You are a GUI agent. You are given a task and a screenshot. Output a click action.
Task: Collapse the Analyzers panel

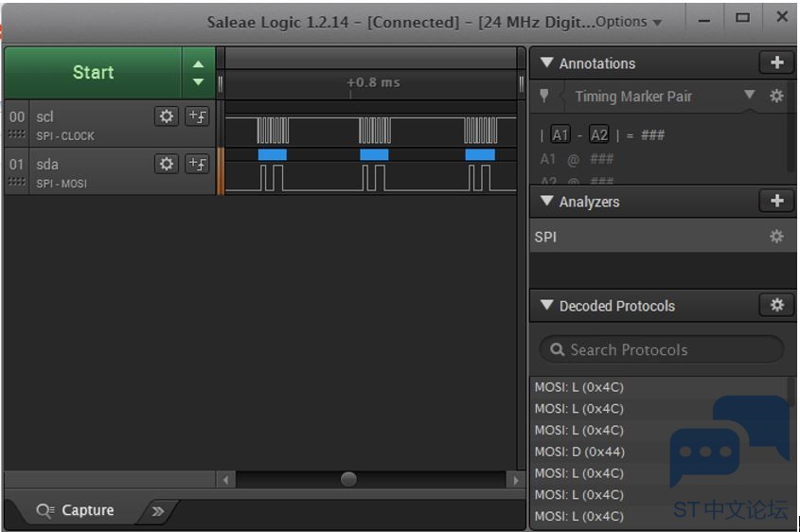pos(546,201)
